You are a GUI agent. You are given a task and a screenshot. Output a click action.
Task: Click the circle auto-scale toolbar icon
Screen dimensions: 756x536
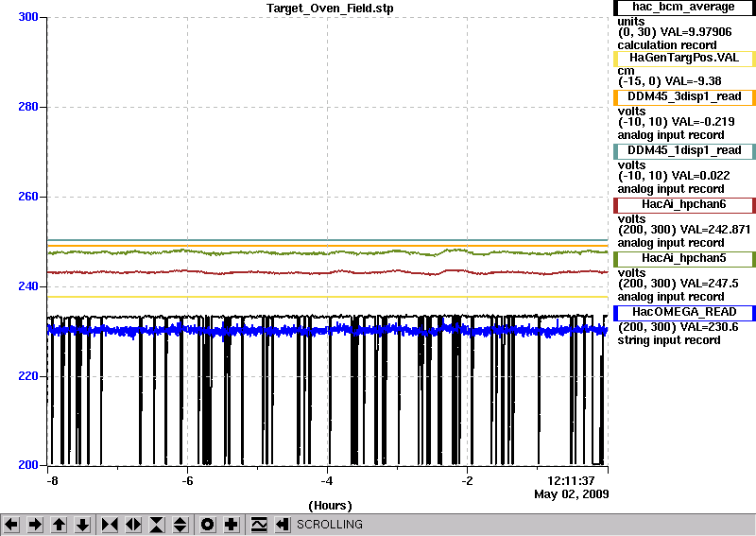point(207,525)
